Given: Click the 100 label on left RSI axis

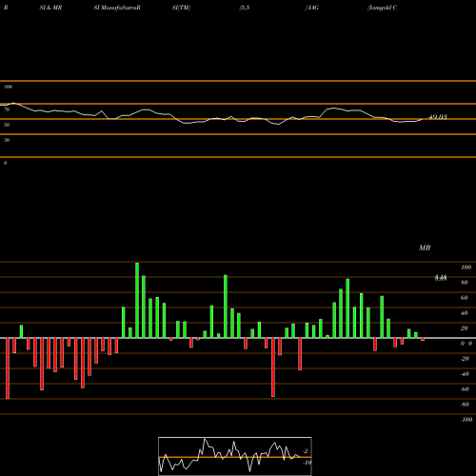Looking at the screenshot, I should [x=8, y=87].
